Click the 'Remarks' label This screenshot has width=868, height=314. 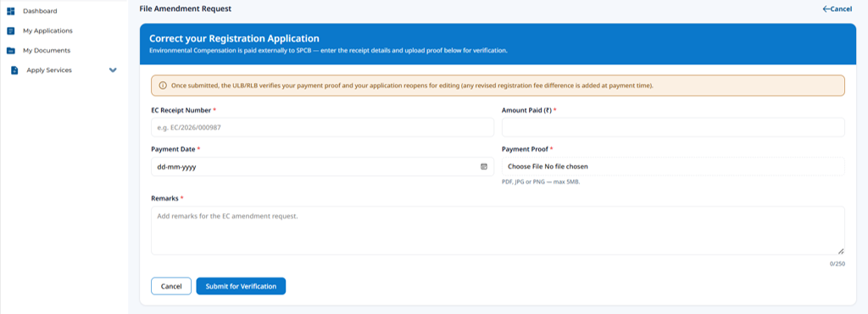click(164, 198)
